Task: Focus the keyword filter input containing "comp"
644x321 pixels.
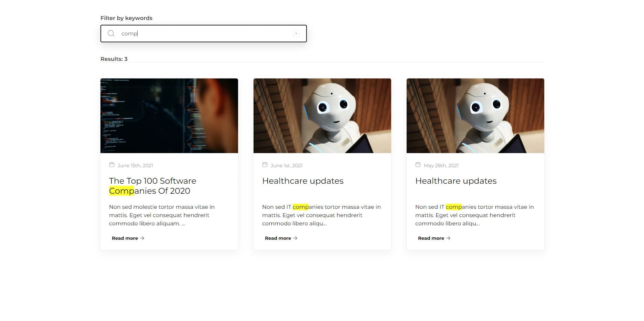Action: 206,33
